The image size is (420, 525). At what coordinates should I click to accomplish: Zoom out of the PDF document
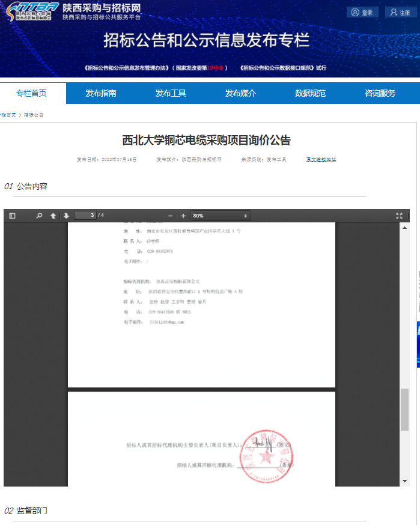tap(170, 216)
